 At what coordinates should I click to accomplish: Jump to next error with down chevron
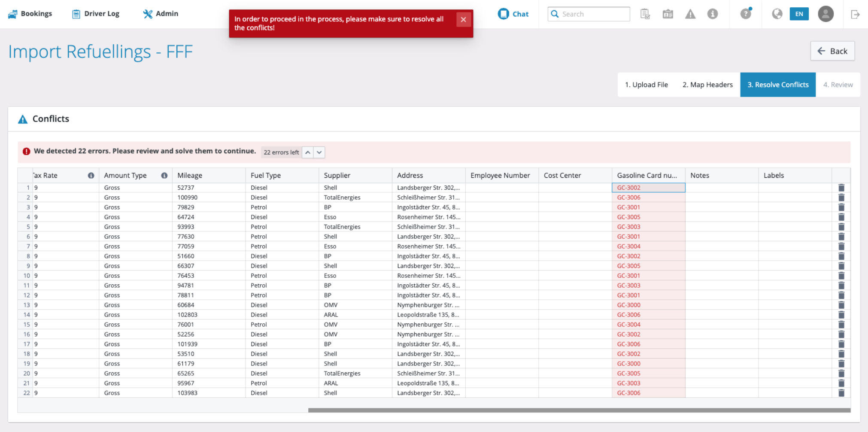coord(319,152)
